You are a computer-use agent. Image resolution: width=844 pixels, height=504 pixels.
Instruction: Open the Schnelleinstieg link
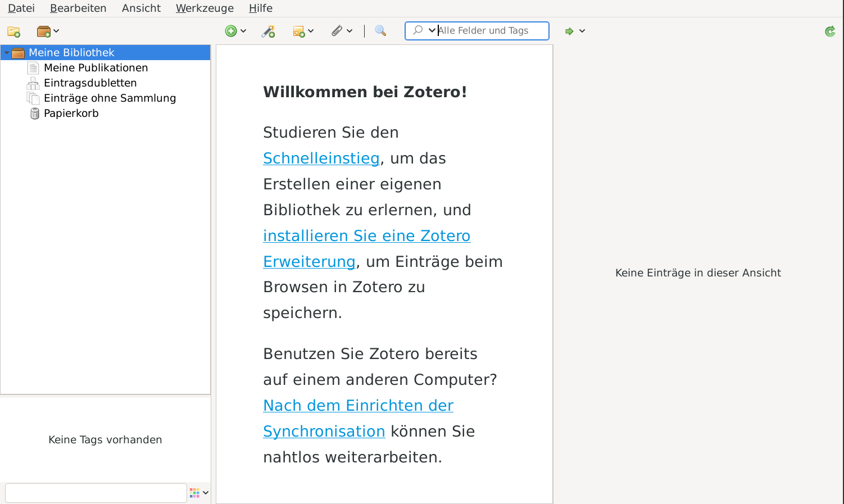(x=321, y=158)
